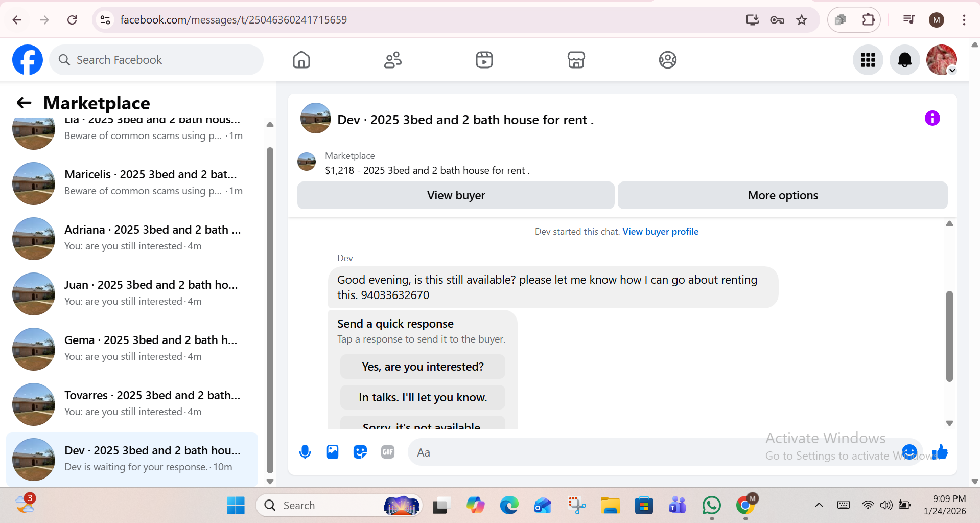Open Gema conversation
This screenshot has height=523, width=980.
tap(133, 349)
